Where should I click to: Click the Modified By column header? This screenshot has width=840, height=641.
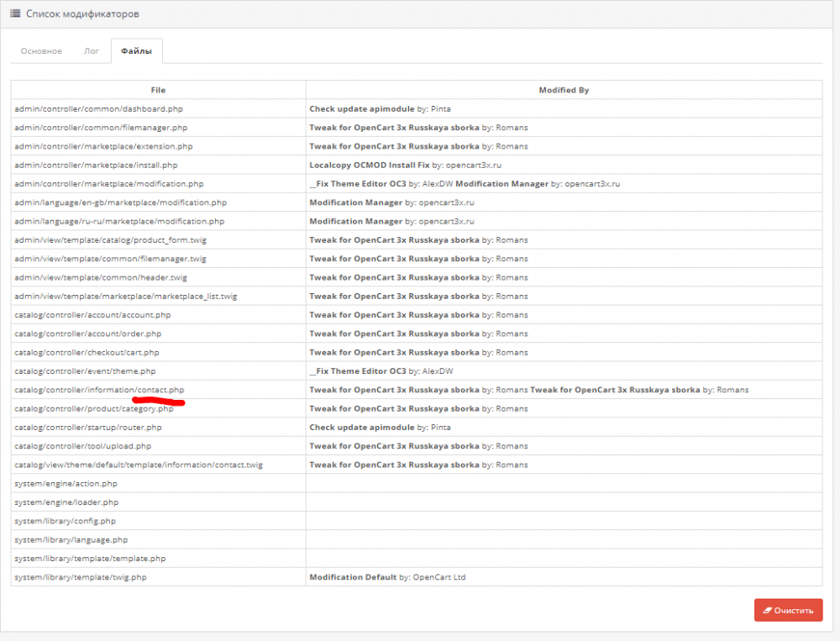click(564, 90)
